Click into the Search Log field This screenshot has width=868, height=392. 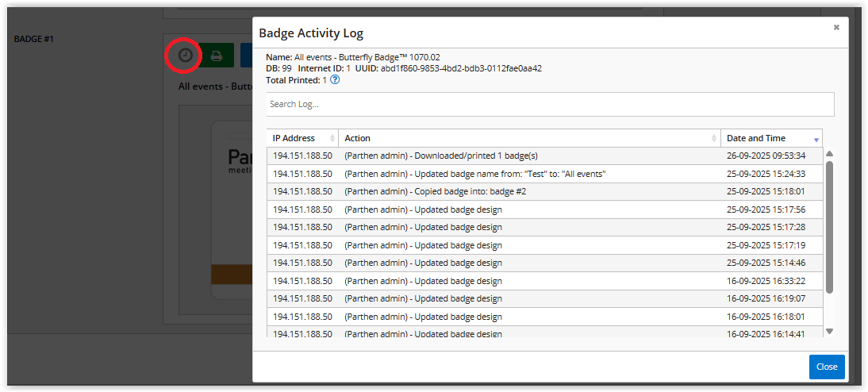550,104
